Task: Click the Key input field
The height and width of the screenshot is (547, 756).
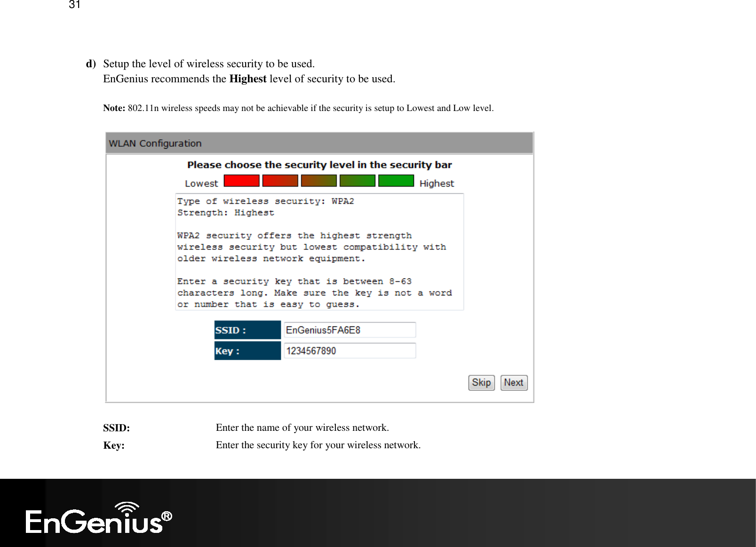Action: (350, 350)
